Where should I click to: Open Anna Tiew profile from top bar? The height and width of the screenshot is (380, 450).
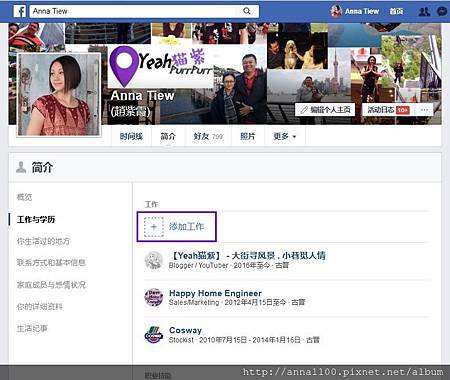362,11
